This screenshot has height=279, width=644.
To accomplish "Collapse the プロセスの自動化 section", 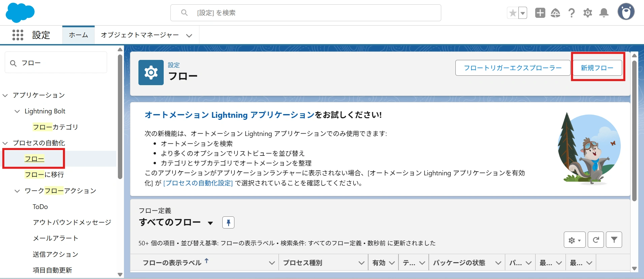I will 5,143.
